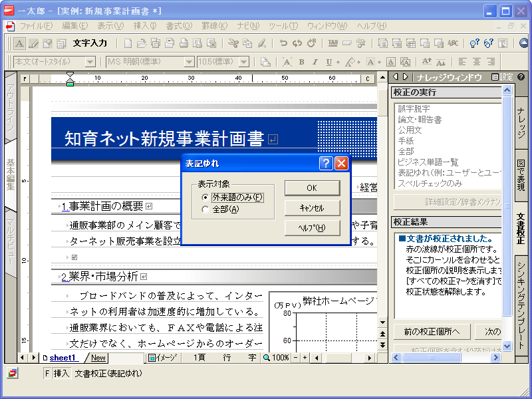This screenshot has width=532, height=399.
Task: Select 論文・報告書 in the proofreading list
Action: [420, 120]
